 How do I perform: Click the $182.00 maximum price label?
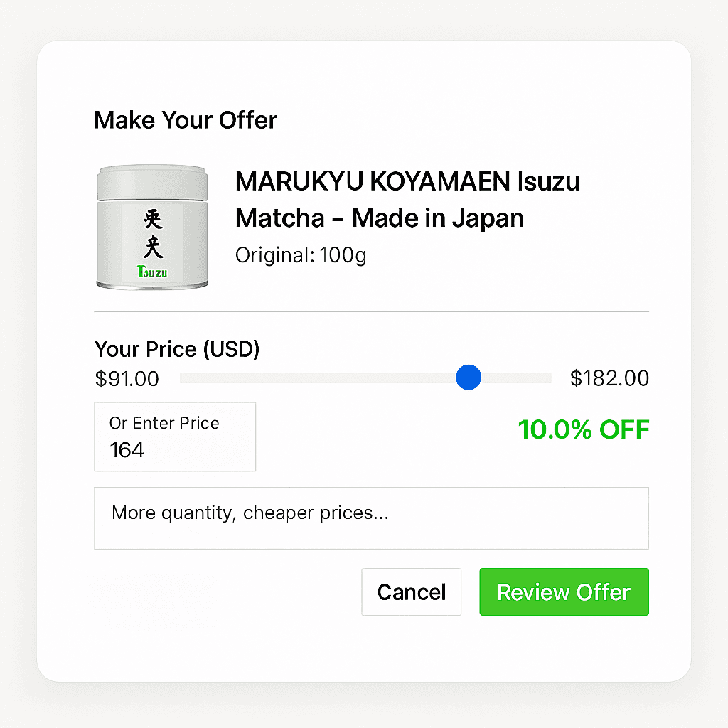click(x=609, y=379)
